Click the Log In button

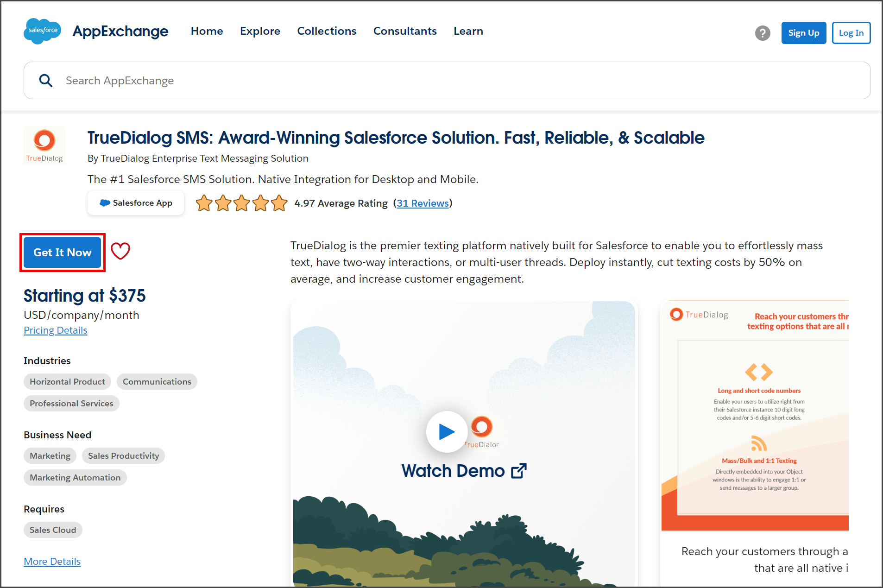click(x=851, y=33)
